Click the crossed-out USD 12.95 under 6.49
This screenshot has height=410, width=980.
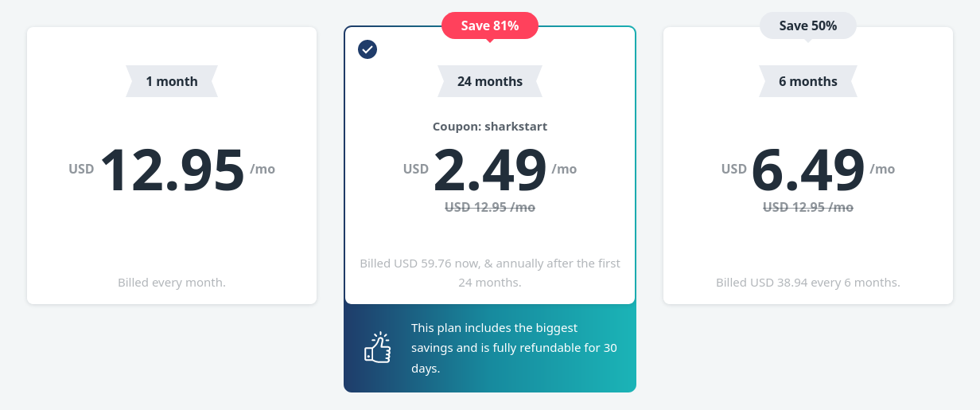point(808,207)
